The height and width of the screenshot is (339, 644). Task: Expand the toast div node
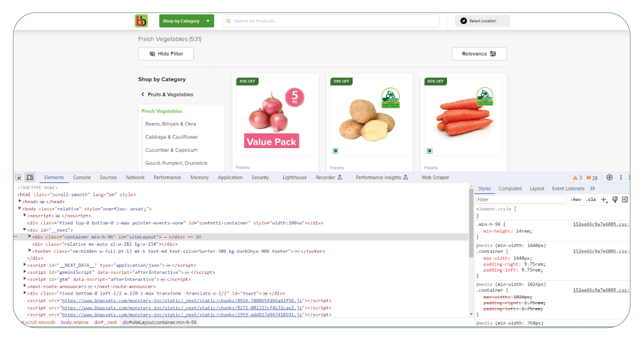pyautogui.click(x=25, y=293)
